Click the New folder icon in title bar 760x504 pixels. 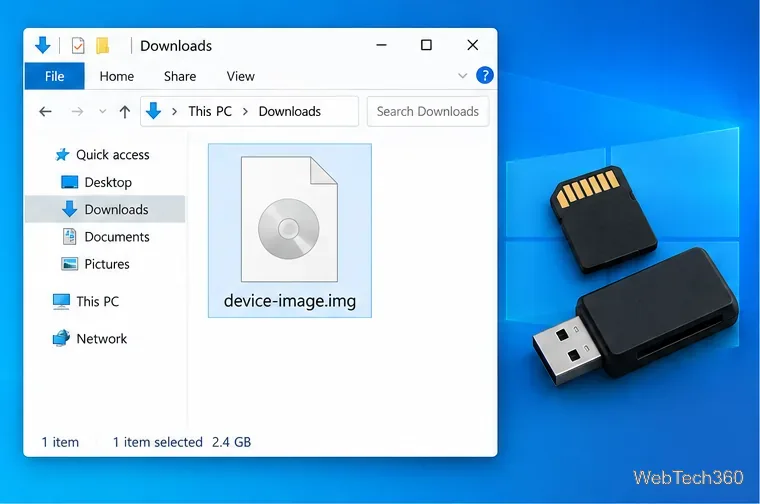point(102,46)
